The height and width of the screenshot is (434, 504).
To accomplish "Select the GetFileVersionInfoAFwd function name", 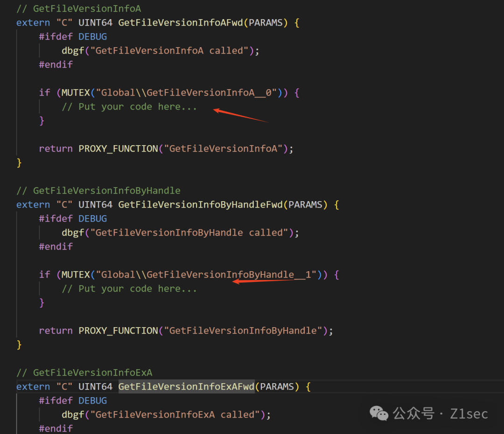I will [x=181, y=23].
